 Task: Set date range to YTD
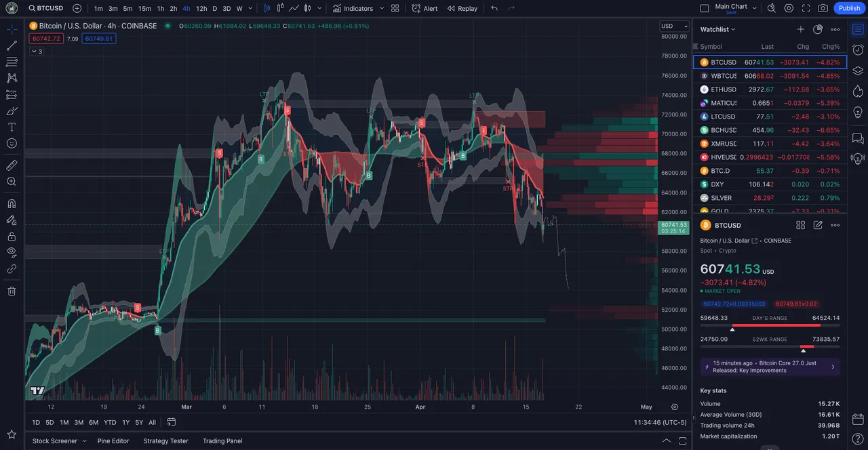click(x=110, y=422)
